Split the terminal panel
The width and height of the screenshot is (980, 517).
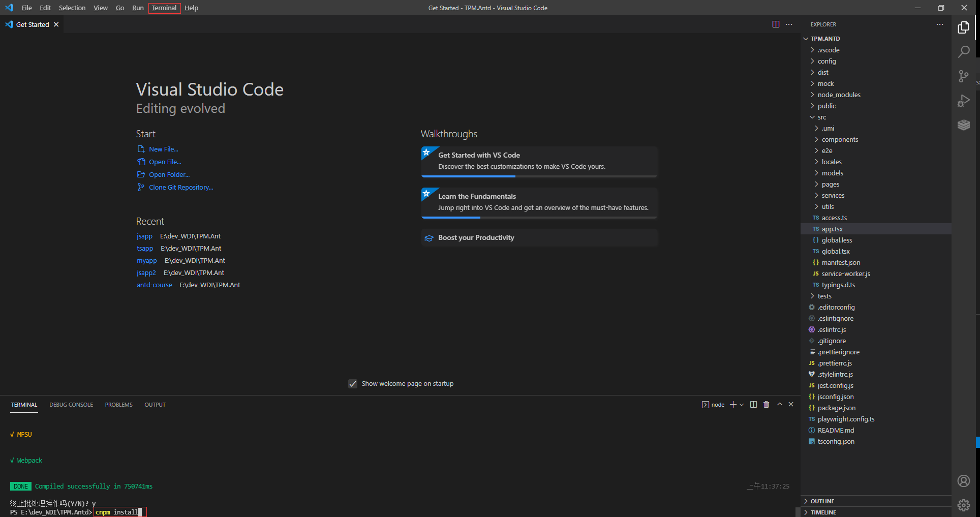[753, 405]
